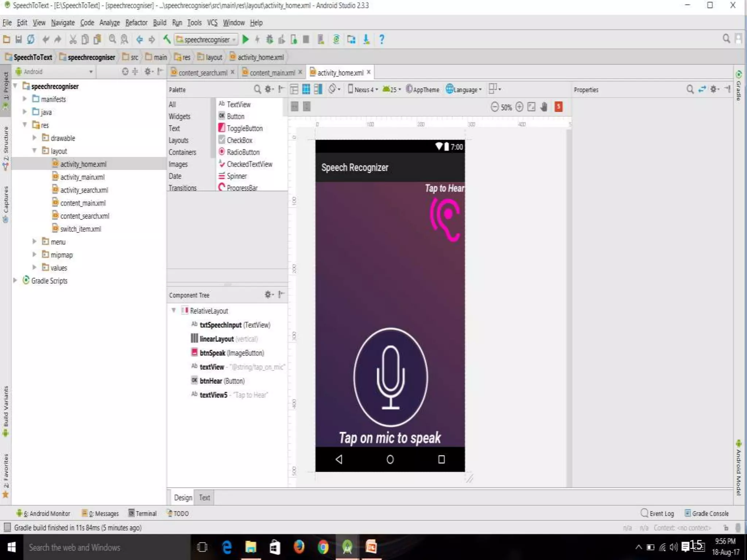Click the green Run app play icon

coord(245,39)
